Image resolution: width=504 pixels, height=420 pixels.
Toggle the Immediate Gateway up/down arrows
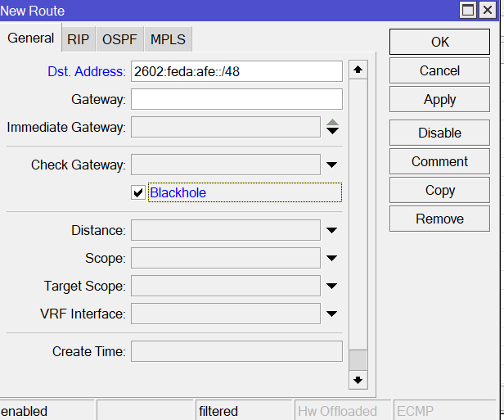click(x=332, y=127)
